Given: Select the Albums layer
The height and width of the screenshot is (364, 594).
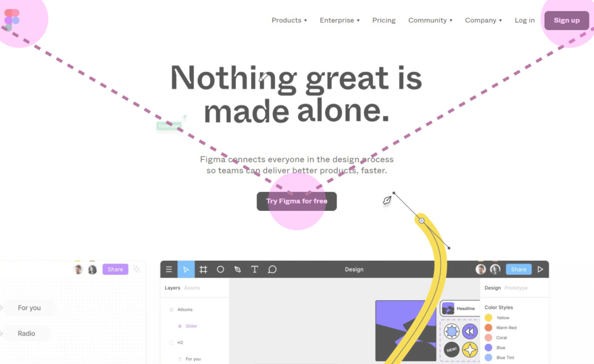Looking at the screenshot, I should pos(185,310).
